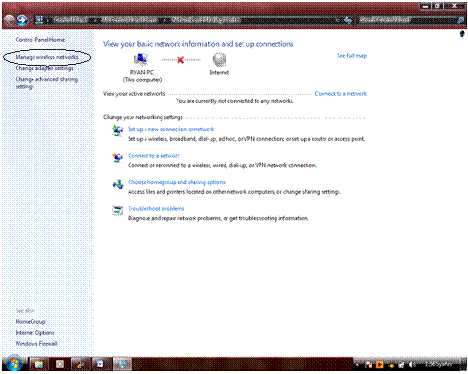Show hidden tray icons arrow
Image resolution: width=468 pixels, height=374 pixels.
point(357,365)
